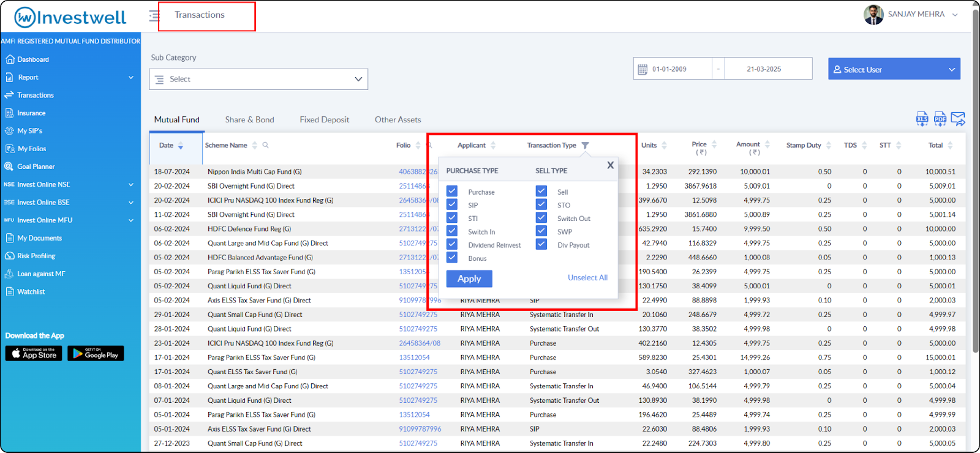The image size is (980, 453).
Task: Click the Transaction Type filter icon
Action: pyautogui.click(x=585, y=146)
